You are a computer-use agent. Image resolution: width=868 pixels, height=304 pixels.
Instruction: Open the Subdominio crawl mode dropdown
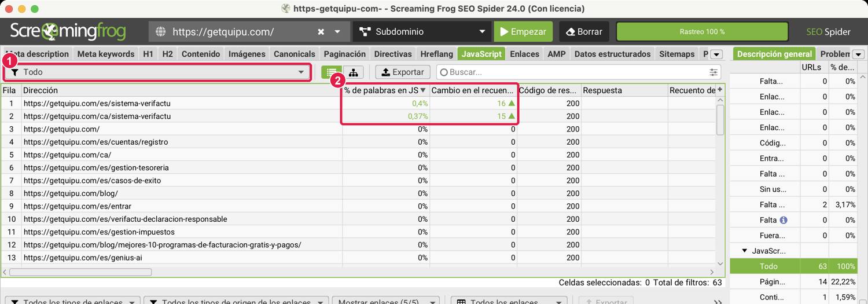(x=421, y=32)
